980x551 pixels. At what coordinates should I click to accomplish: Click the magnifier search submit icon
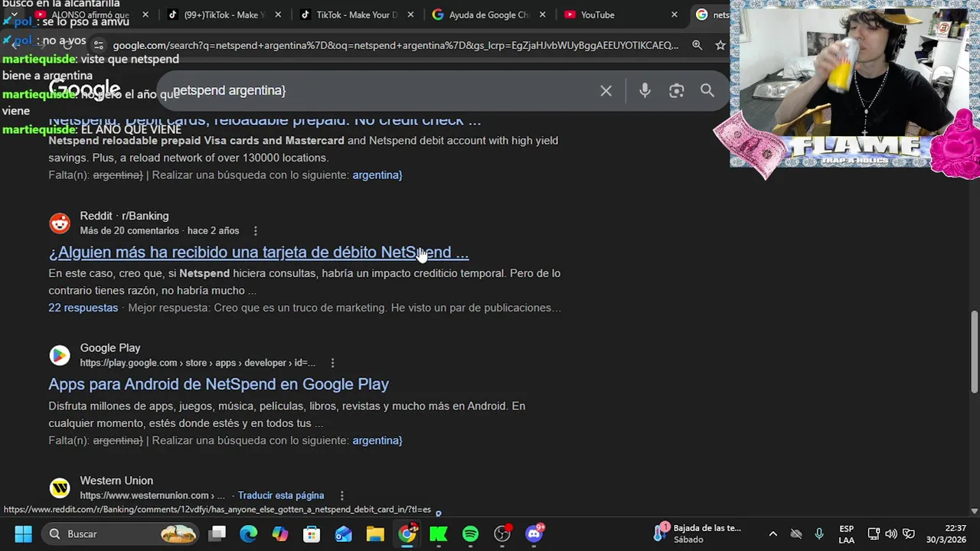(x=707, y=91)
